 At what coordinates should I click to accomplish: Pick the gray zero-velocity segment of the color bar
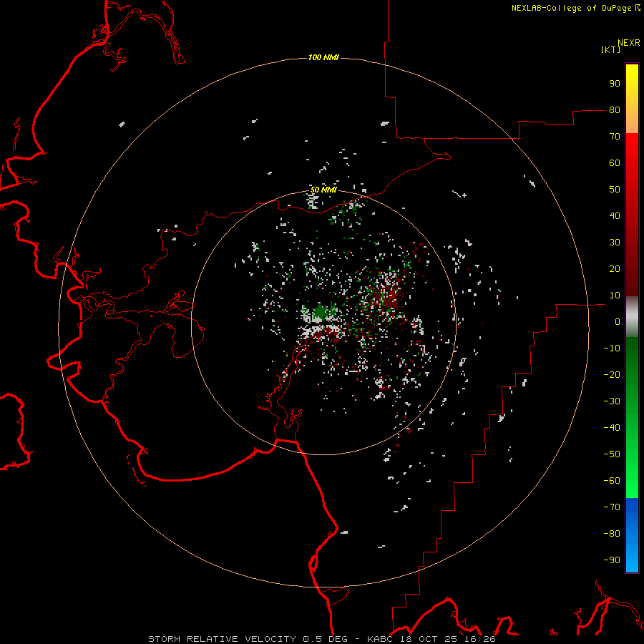(x=632, y=317)
